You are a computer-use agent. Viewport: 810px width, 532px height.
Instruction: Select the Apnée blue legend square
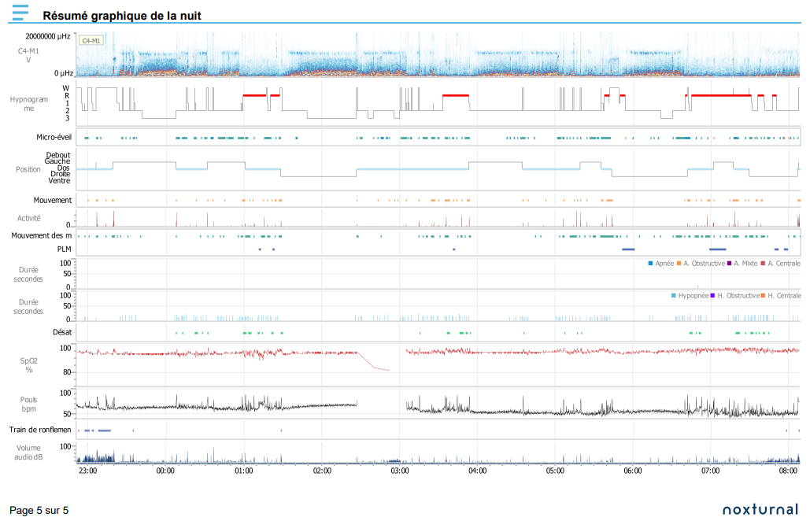(x=651, y=264)
